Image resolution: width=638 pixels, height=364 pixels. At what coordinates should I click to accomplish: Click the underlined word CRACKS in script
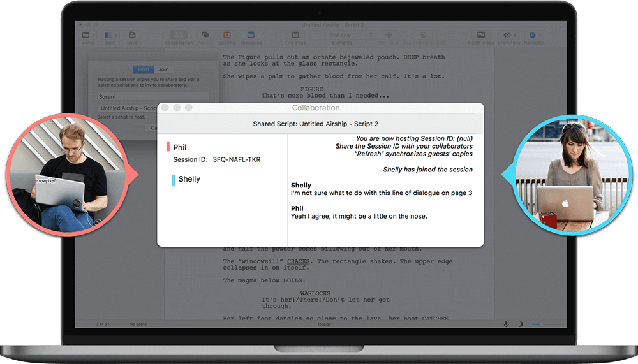(298, 261)
